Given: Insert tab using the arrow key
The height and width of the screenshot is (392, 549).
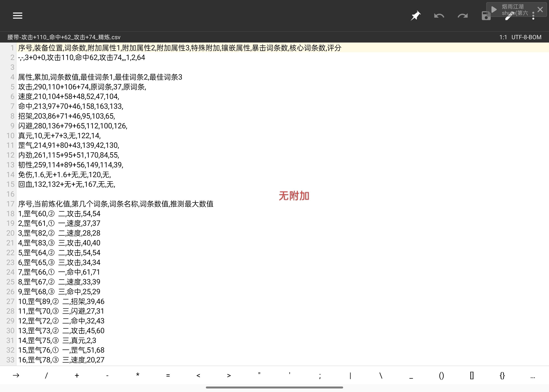Looking at the screenshot, I should pos(16,375).
